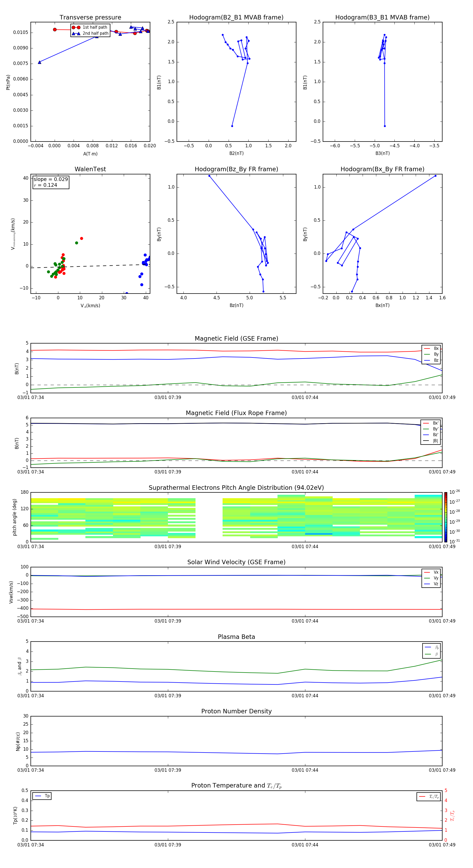Click the 'Bz' legend entry in GSE magnetic field
Screen dimensions: 473x868
coord(431,360)
